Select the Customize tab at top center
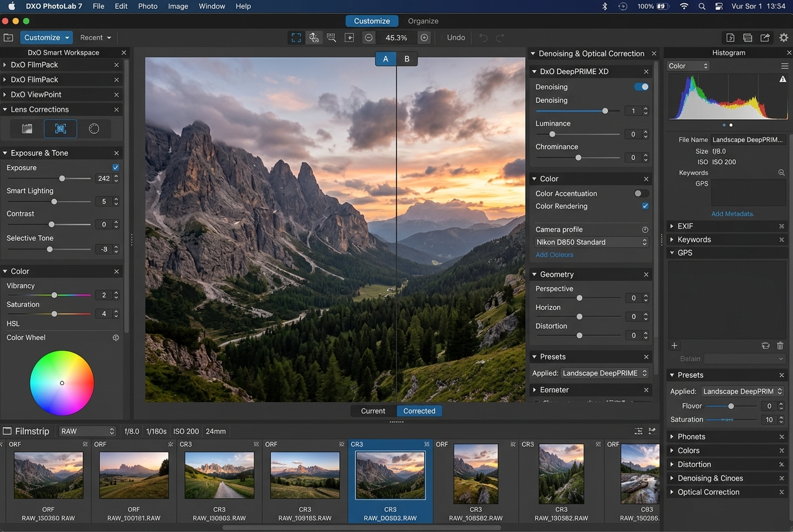793x532 pixels. click(372, 21)
